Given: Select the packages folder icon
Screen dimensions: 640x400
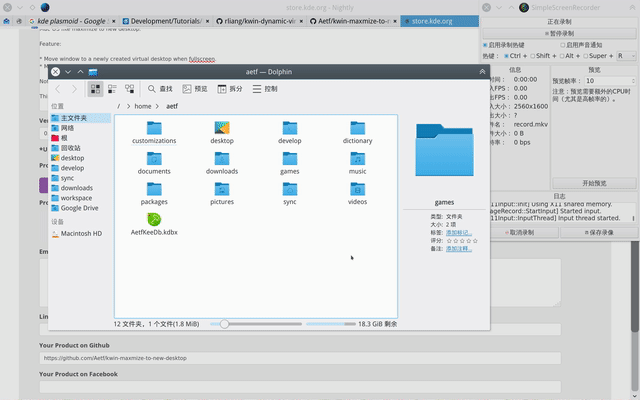Looking at the screenshot, I should point(154,189).
